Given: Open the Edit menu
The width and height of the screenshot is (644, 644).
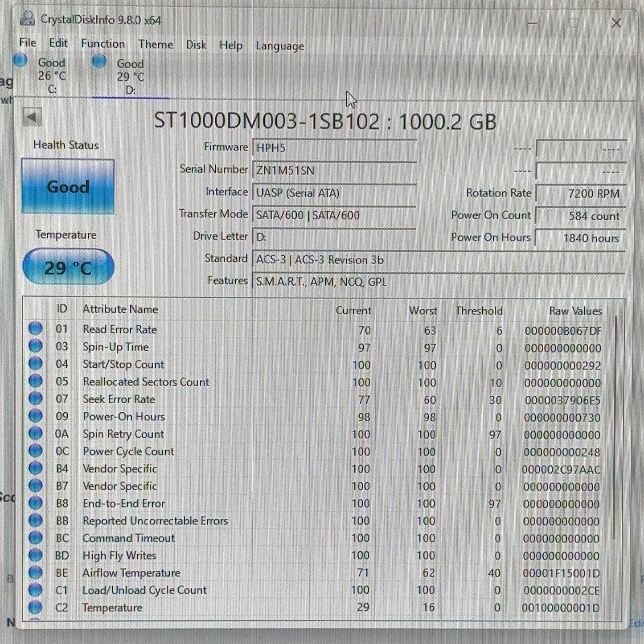Looking at the screenshot, I should 58,43.
